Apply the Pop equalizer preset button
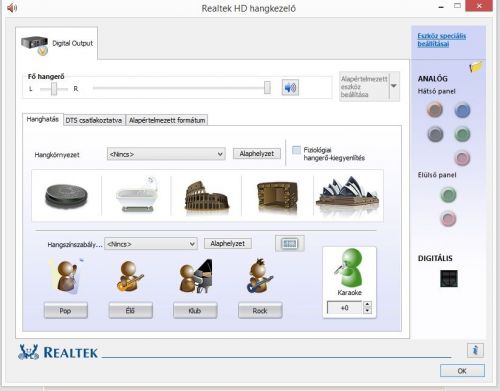500x391 pixels. point(66,311)
